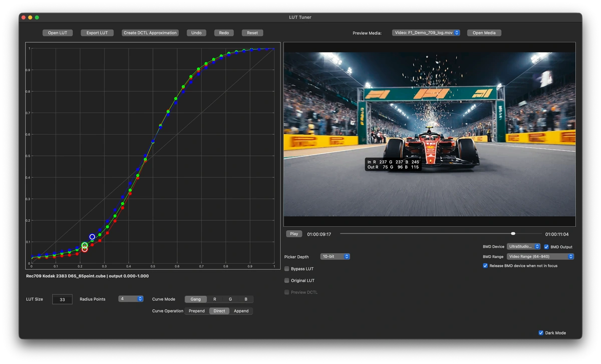Click the Redo button
The image size is (601, 364).
pos(224,33)
